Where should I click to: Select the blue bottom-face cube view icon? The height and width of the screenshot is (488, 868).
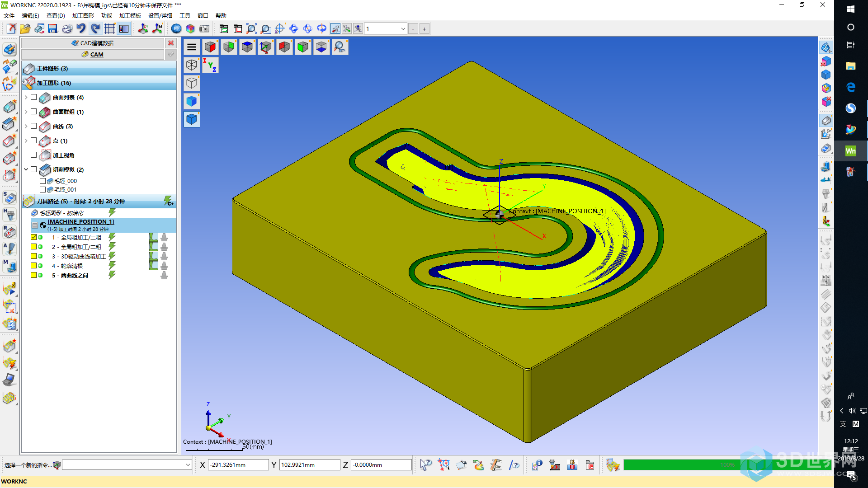click(321, 47)
